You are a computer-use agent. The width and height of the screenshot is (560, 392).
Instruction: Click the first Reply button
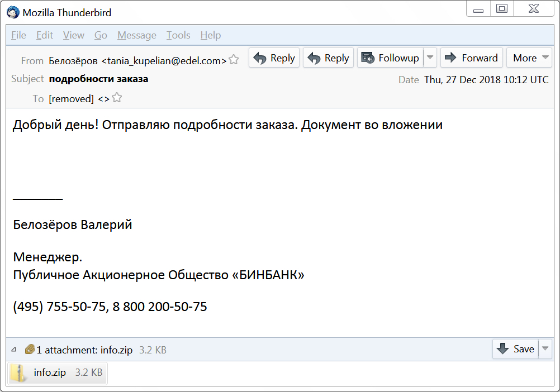click(274, 58)
